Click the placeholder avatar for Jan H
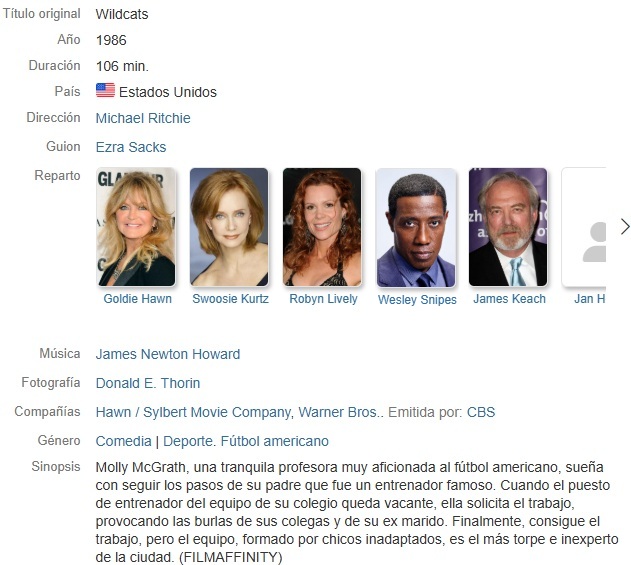The width and height of the screenshot is (631, 565). pyautogui.click(x=584, y=227)
